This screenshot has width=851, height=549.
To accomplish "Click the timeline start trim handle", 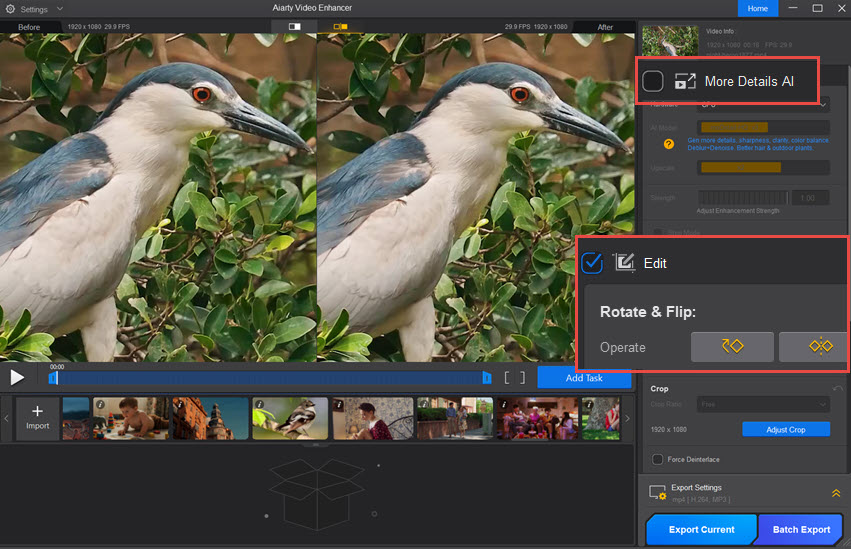I will pyautogui.click(x=53, y=378).
